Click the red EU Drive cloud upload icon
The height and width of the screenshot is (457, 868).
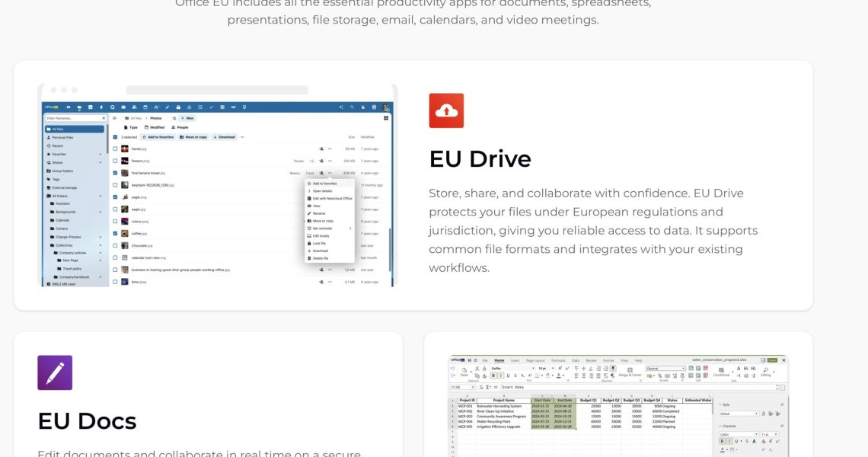(446, 110)
